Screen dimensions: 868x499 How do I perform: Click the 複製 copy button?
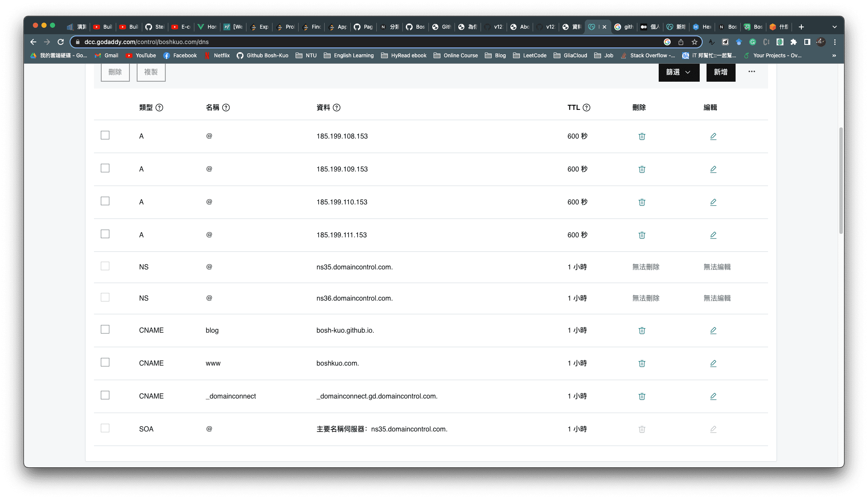pyautogui.click(x=151, y=72)
